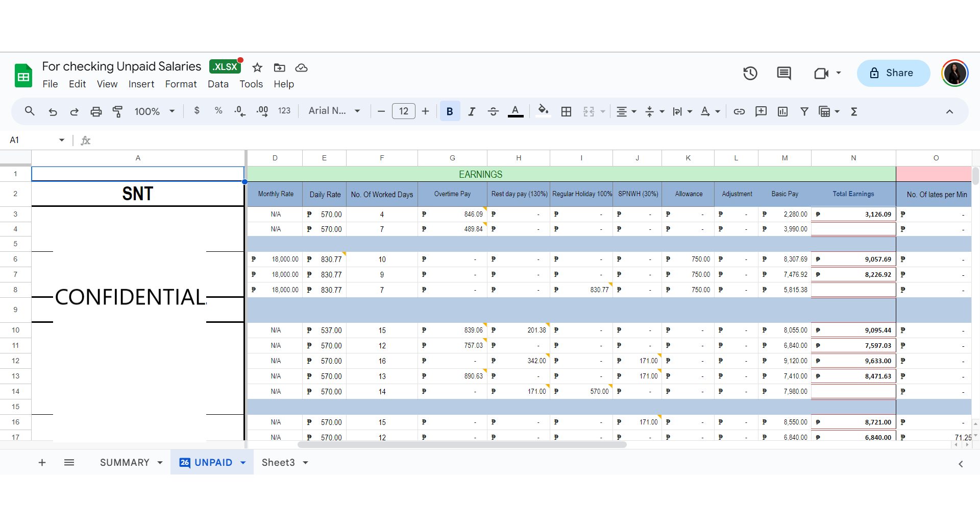Viewport: 980px width, 521px height.
Task: Check the cloud document status
Action: coord(302,67)
